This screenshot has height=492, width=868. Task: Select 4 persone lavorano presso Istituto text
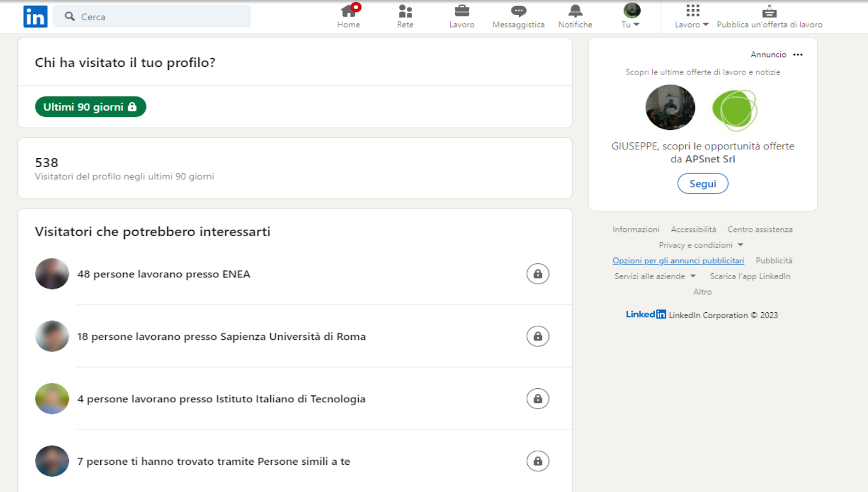221,399
